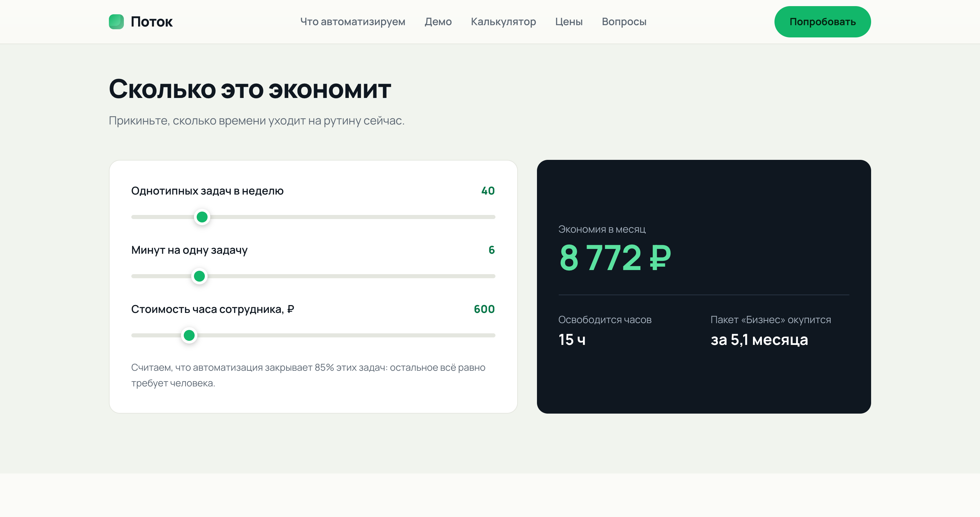The height and width of the screenshot is (517, 980).
Task: Open the Демо menu item
Action: coord(438,22)
